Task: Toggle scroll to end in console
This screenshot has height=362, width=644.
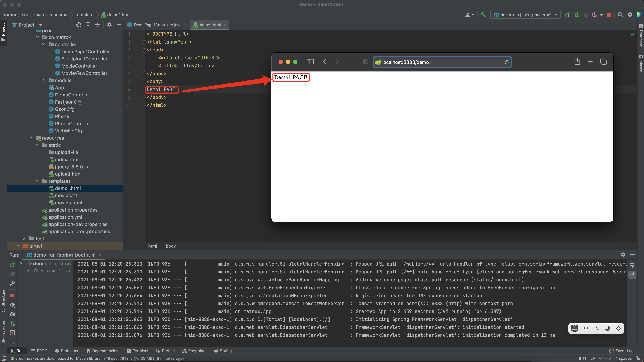Action: [632, 274]
